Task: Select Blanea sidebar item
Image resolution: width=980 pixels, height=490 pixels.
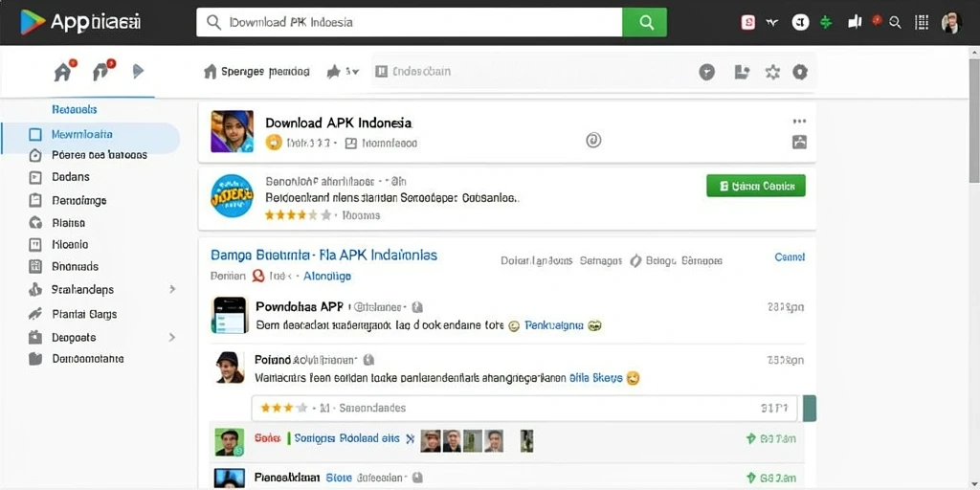Action: [x=56, y=222]
